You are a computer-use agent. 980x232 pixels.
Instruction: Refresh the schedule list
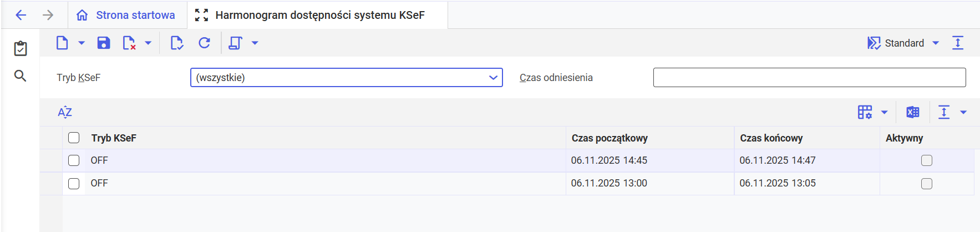click(204, 43)
